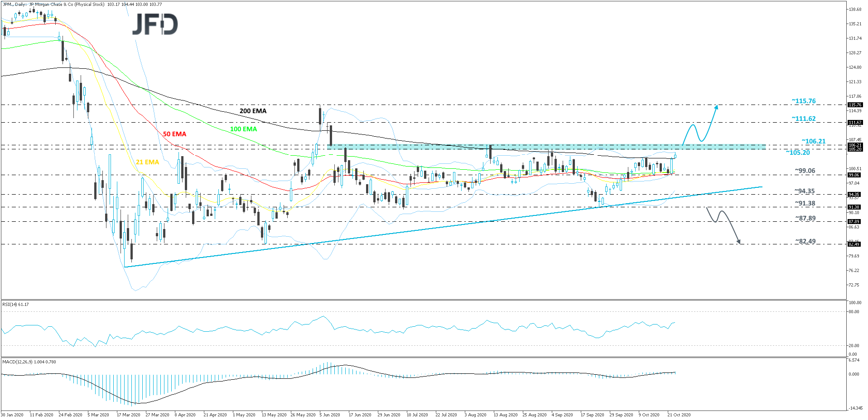Select the 94.35 price tag on the axis

coord(854,195)
